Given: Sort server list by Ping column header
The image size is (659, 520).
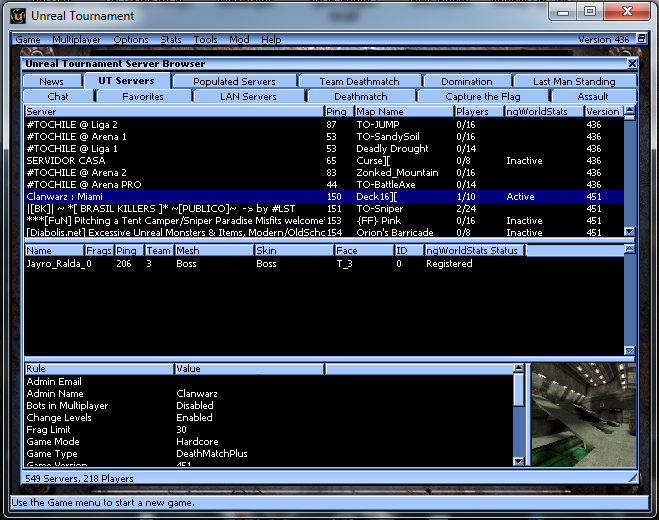Looking at the screenshot, I should pyautogui.click(x=337, y=111).
